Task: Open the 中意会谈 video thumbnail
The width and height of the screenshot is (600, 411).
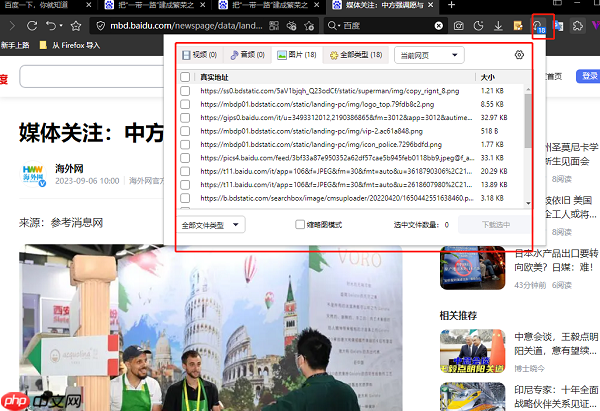Action: click(473, 351)
